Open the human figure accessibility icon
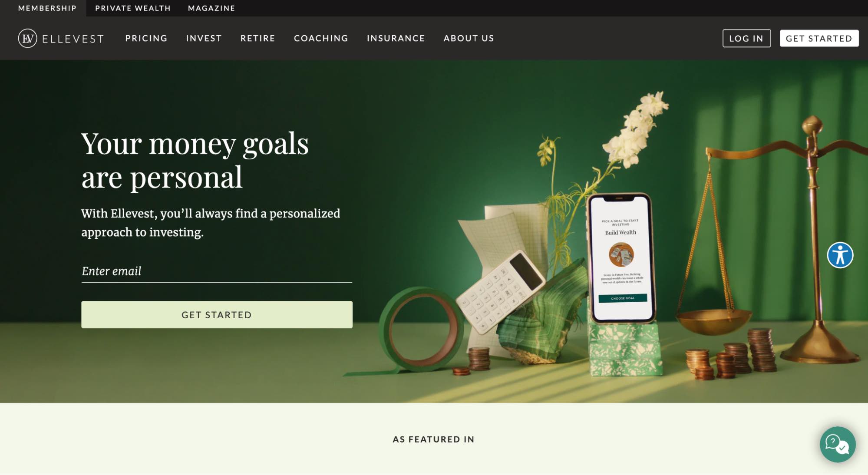The image size is (868, 475). [841, 254]
